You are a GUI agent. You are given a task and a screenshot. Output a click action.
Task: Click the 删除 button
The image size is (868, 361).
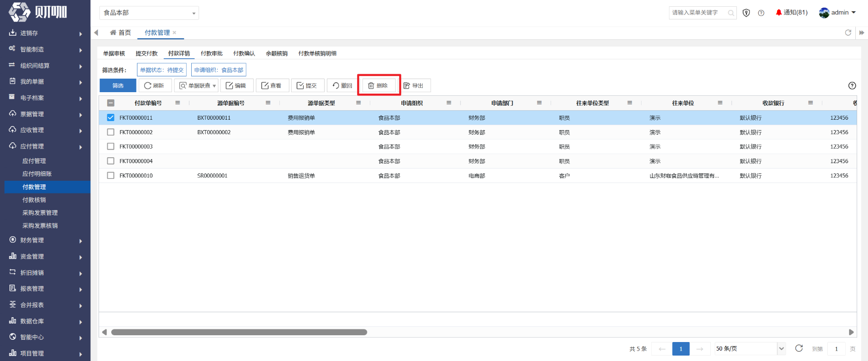pos(379,85)
